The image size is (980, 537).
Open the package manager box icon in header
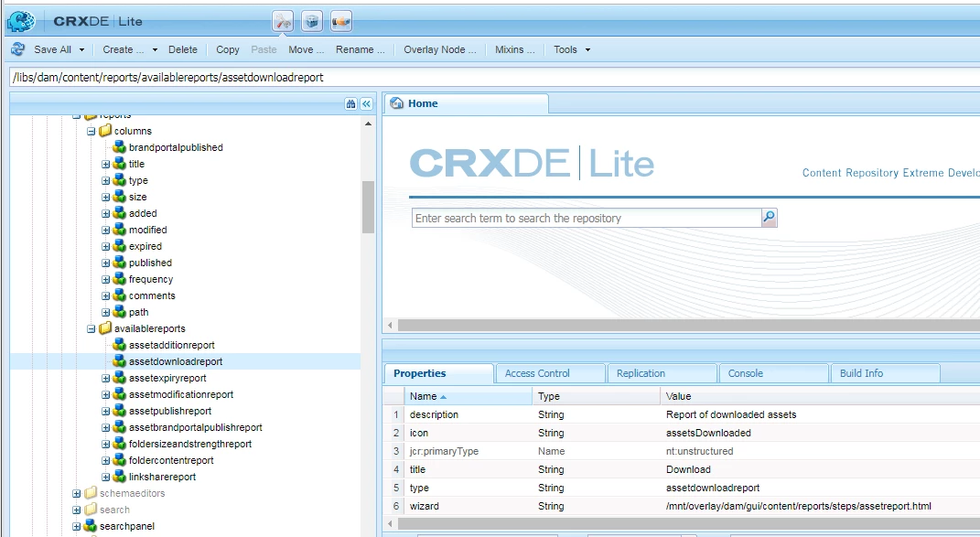tap(312, 21)
